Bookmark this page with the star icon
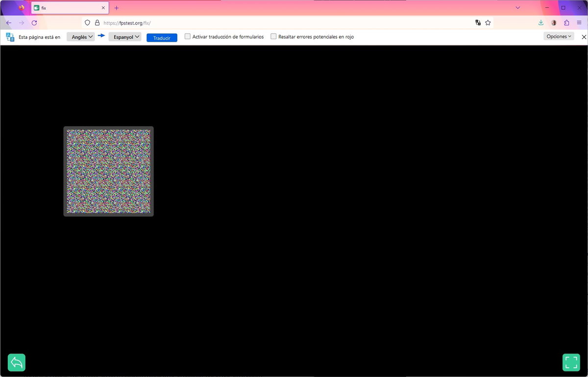588x377 pixels. coord(488,23)
